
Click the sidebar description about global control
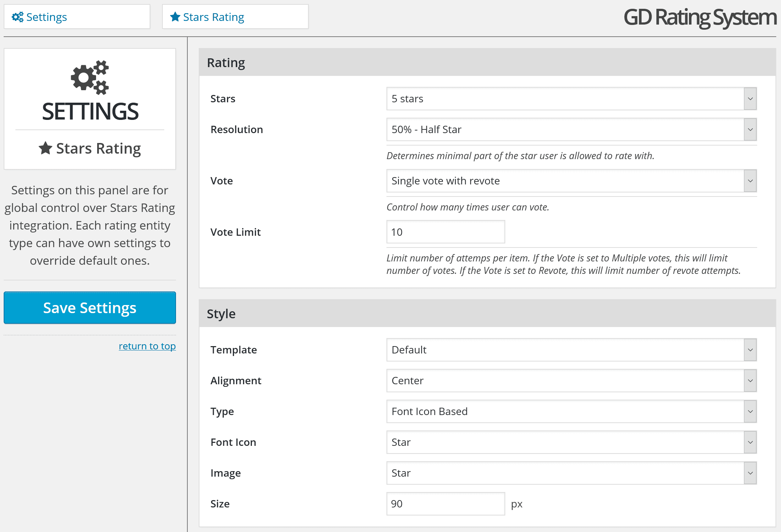(90, 225)
